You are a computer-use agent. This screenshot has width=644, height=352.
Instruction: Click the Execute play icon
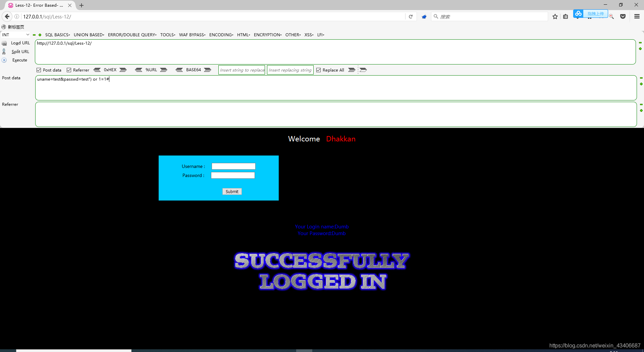tap(4, 60)
